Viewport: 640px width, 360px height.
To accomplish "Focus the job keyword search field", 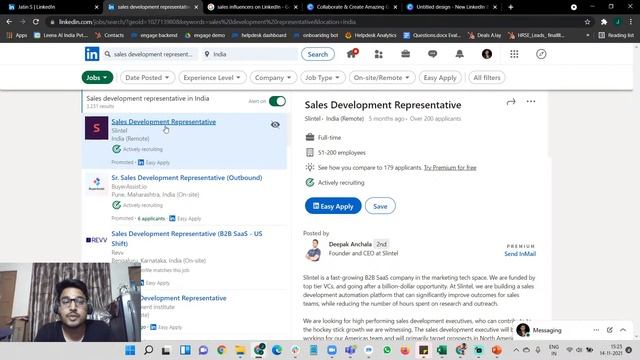I will [x=150, y=54].
